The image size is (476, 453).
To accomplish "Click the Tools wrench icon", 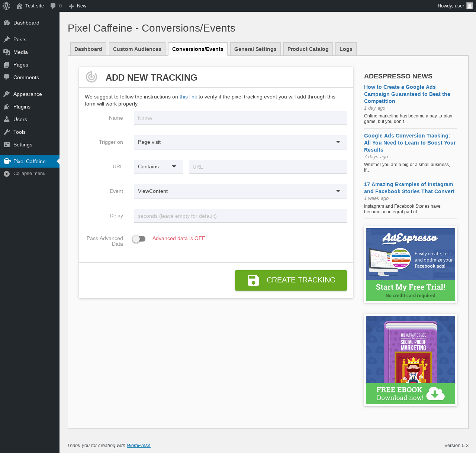I will (x=7, y=132).
